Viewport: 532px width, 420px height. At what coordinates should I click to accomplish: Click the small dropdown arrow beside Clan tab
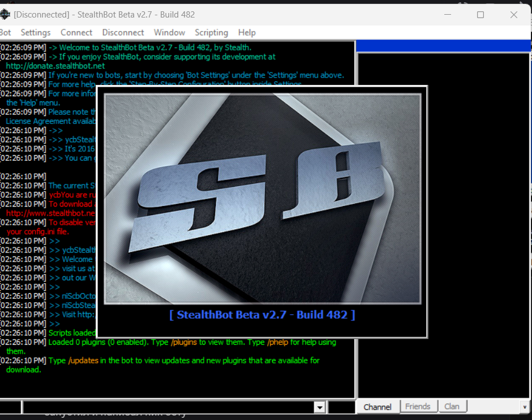[525, 407]
